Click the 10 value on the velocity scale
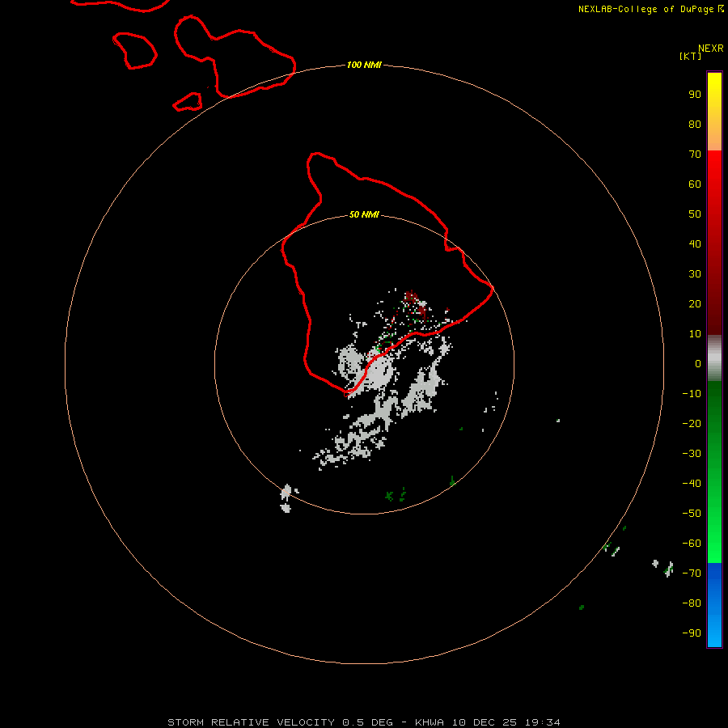 coord(695,334)
